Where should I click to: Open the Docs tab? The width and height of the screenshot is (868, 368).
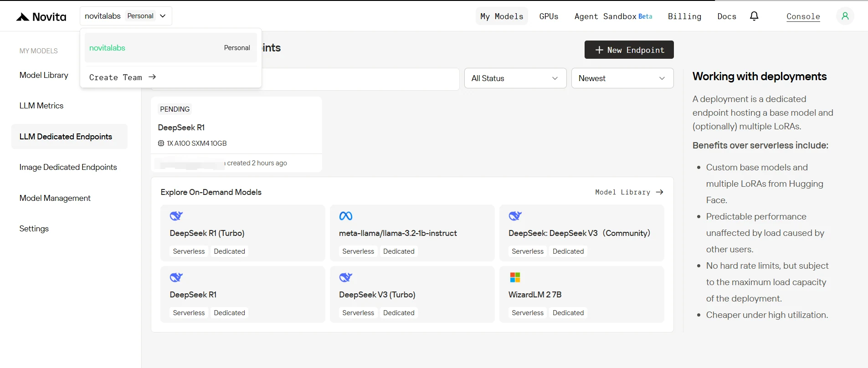(727, 16)
